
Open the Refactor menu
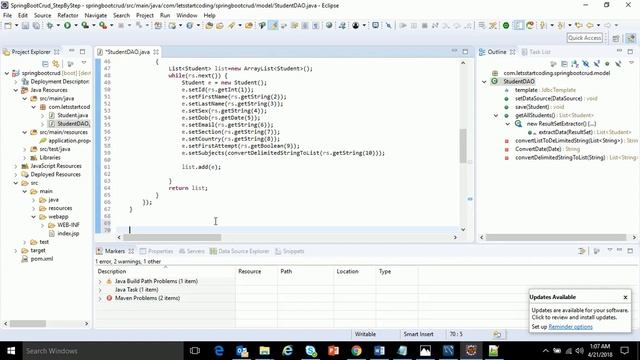68,16
